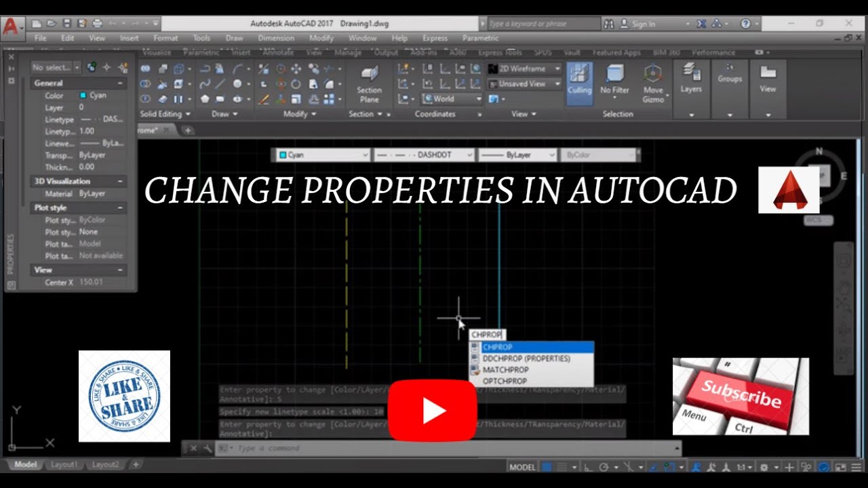The image size is (868, 488).
Task: Switch to the Layout1 tab
Action: click(64, 465)
